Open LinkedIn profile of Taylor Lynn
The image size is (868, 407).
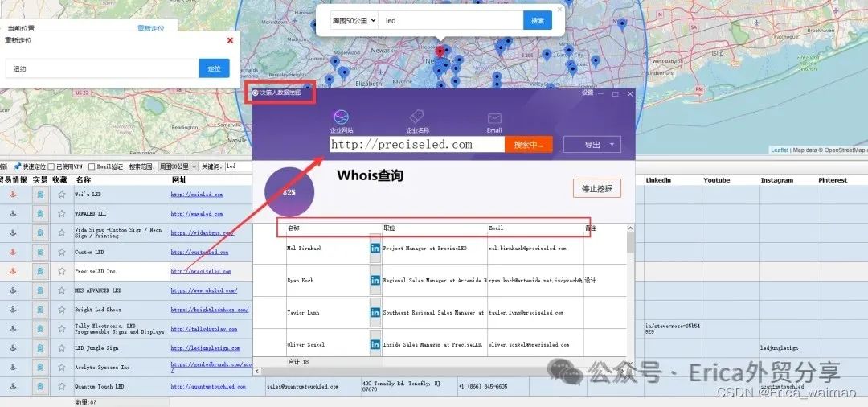(x=375, y=312)
